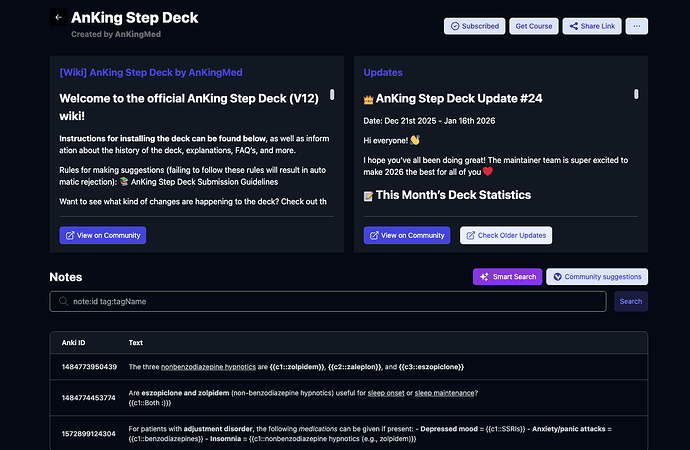Open the three-dot more options menu
The image size is (690, 450).
[x=638, y=26]
